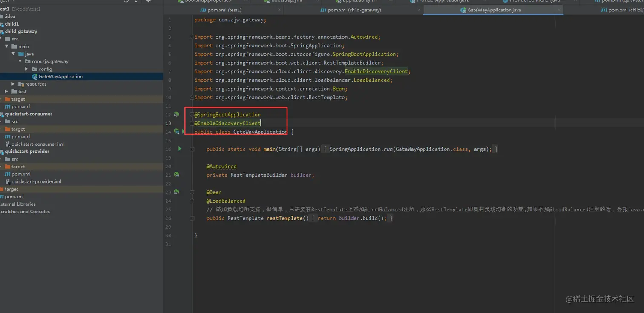Click the quickstart-provider.iml file icon
This screenshot has height=313, width=644.
(x=7, y=181)
